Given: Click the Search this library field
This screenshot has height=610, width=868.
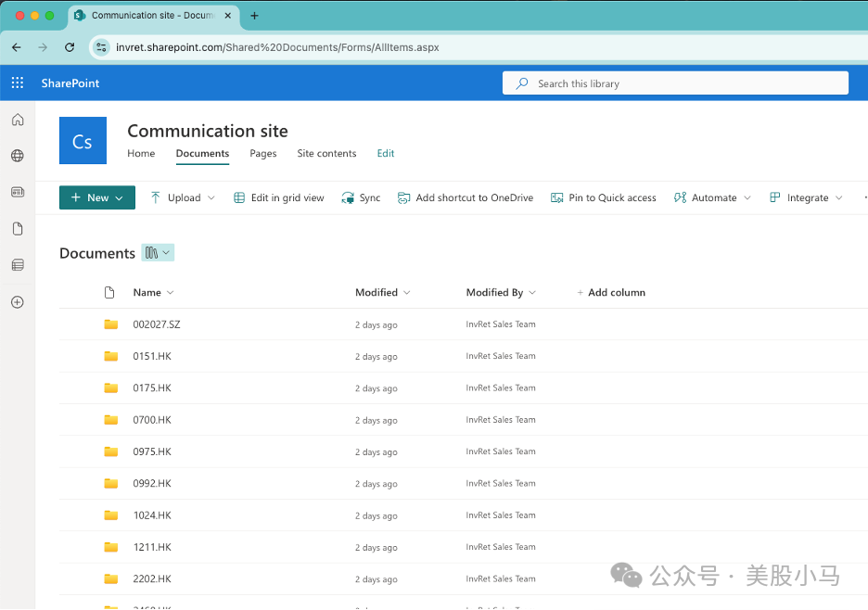Looking at the screenshot, I should (x=675, y=83).
